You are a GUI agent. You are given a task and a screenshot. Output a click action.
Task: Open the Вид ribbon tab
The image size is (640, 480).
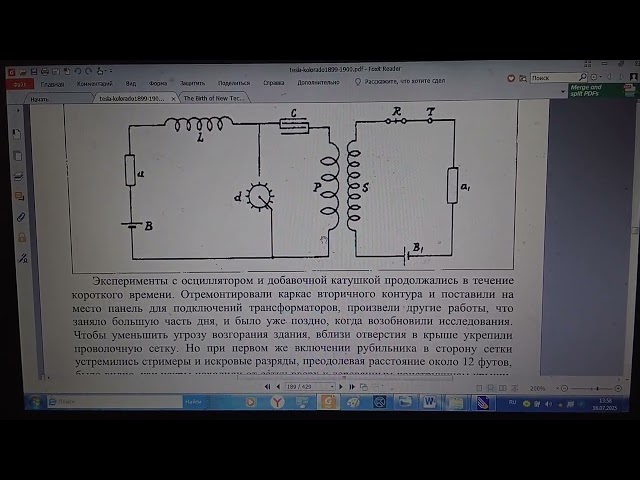131,83
